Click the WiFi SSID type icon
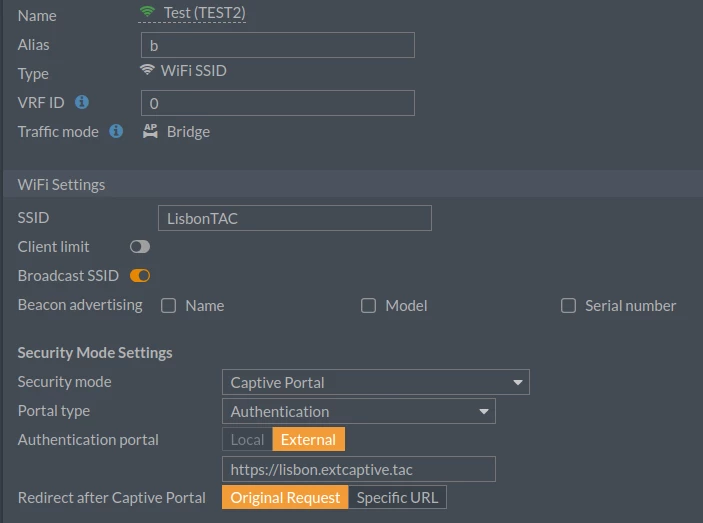This screenshot has width=703, height=523. (x=147, y=70)
